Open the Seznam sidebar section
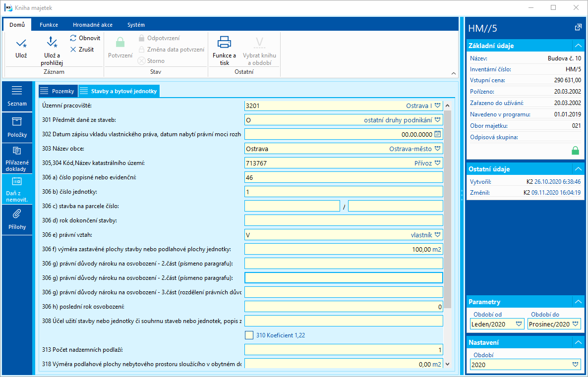588x377 pixels. pyautogui.click(x=17, y=96)
